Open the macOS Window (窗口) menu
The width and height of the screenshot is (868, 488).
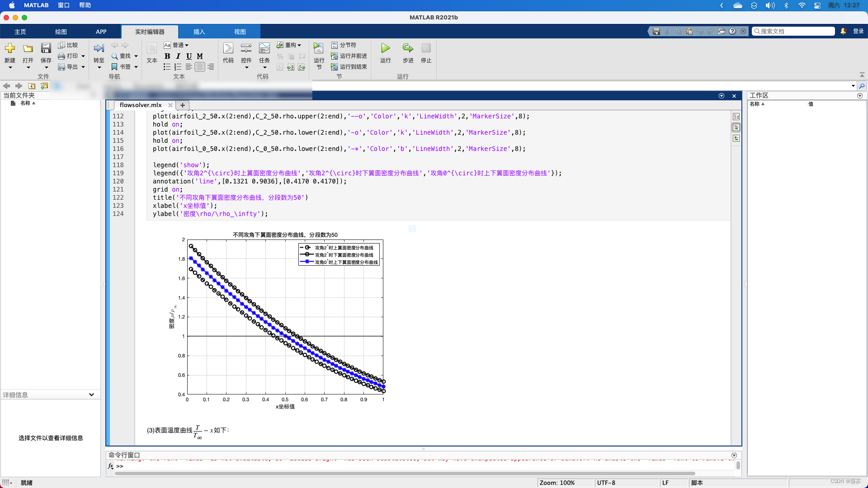point(64,5)
